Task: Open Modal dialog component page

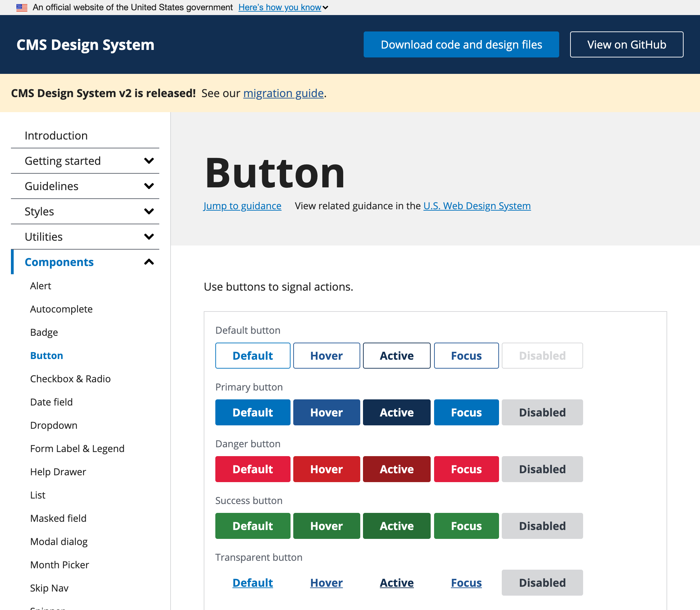Action: pyautogui.click(x=59, y=542)
